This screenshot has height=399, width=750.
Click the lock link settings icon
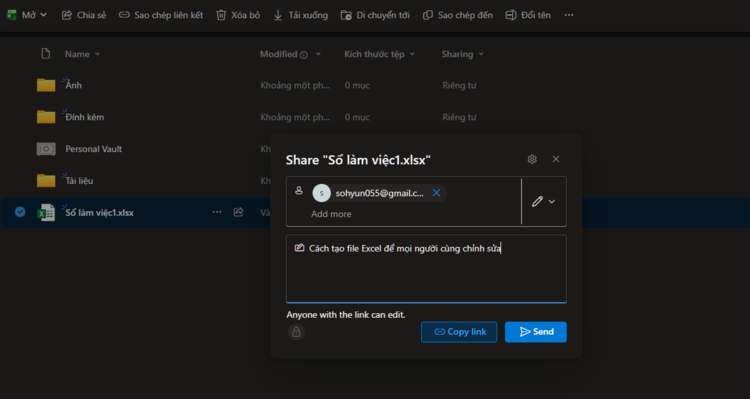click(296, 332)
